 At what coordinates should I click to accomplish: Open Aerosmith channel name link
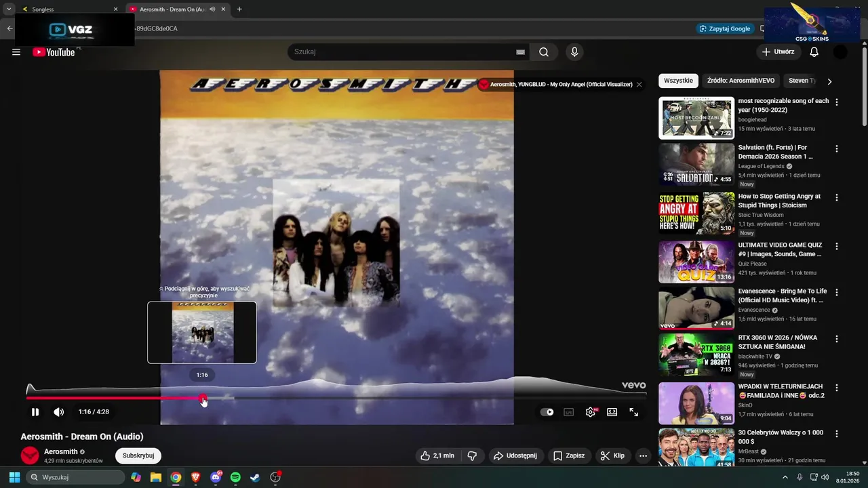coord(61,452)
